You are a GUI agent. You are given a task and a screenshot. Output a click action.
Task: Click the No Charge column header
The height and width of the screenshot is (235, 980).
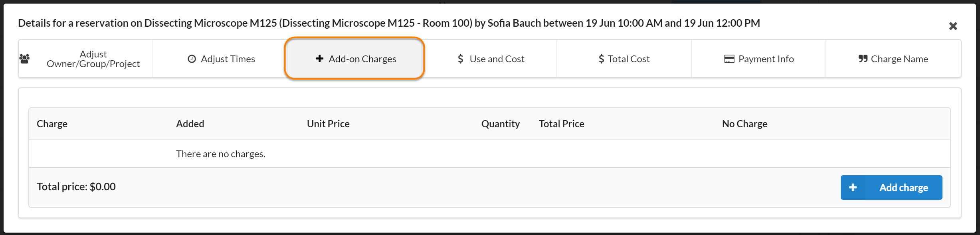(744, 124)
